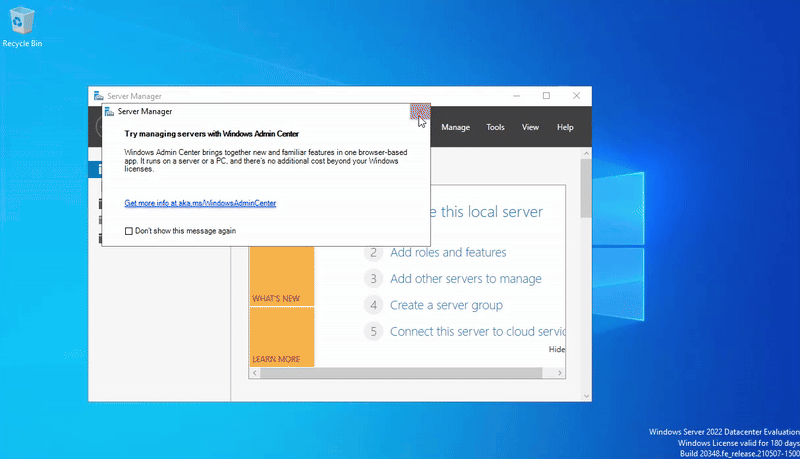The width and height of the screenshot is (800, 459).
Task: Click Connect this server to cloud services
Action: [478, 332]
